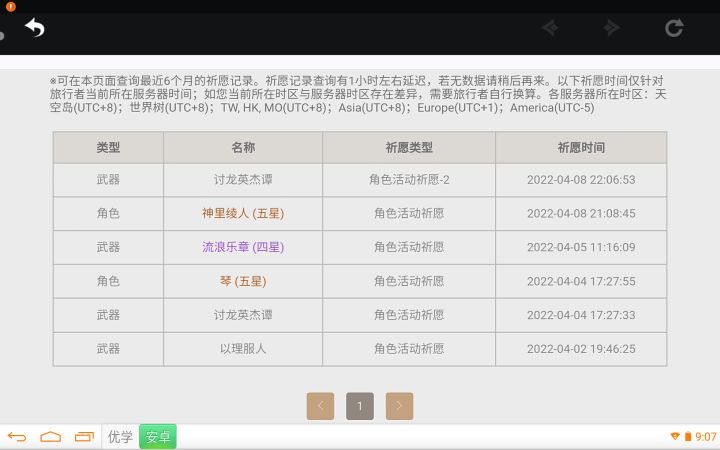Open Android recent apps icon
This screenshot has height=450, width=720.
[84, 437]
